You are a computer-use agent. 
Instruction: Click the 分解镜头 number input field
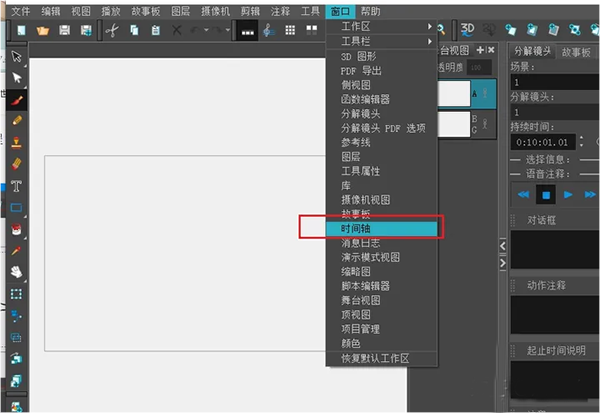click(555, 112)
